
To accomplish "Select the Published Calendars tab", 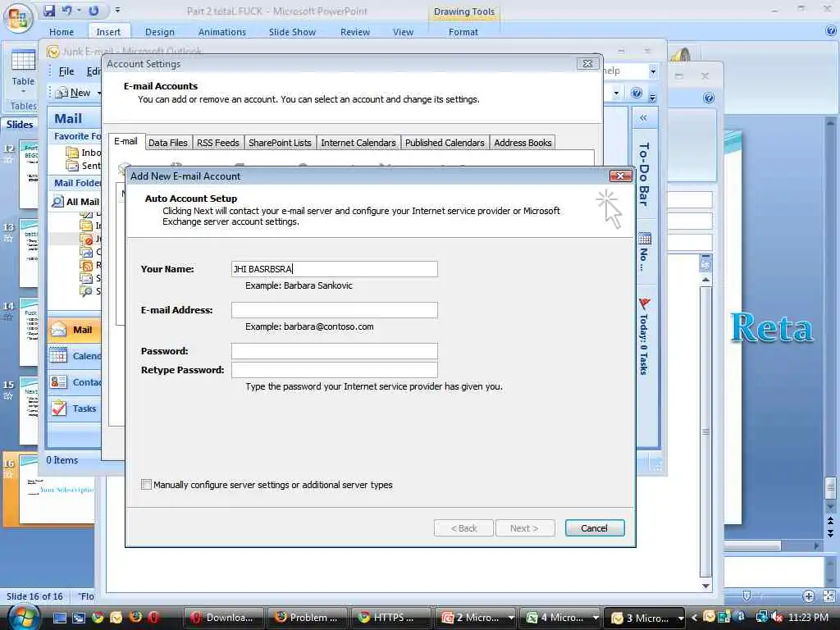I will [445, 143].
